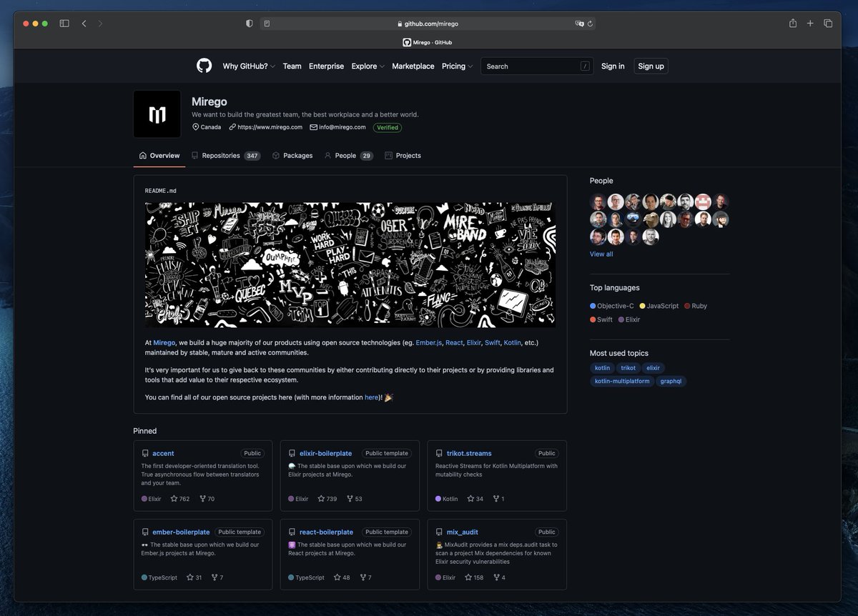
Task: Click View all under People
Action: pyautogui.click(x=601, y=254)
